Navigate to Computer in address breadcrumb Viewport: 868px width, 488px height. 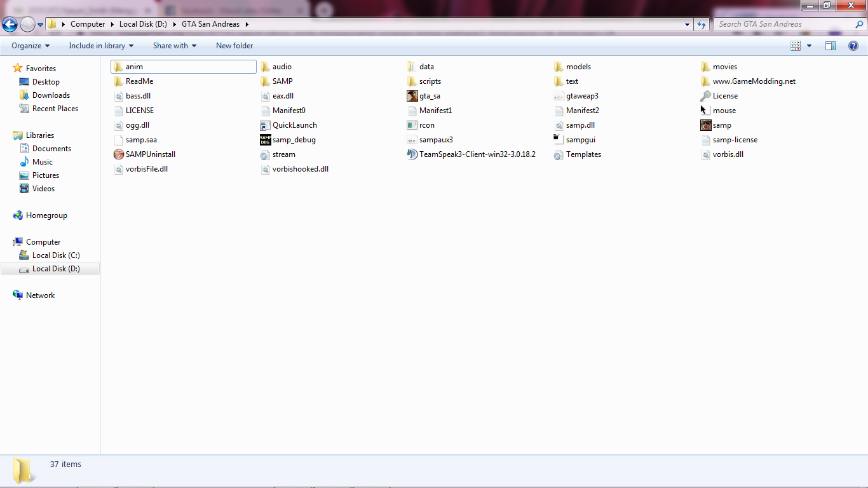[88, 24]
